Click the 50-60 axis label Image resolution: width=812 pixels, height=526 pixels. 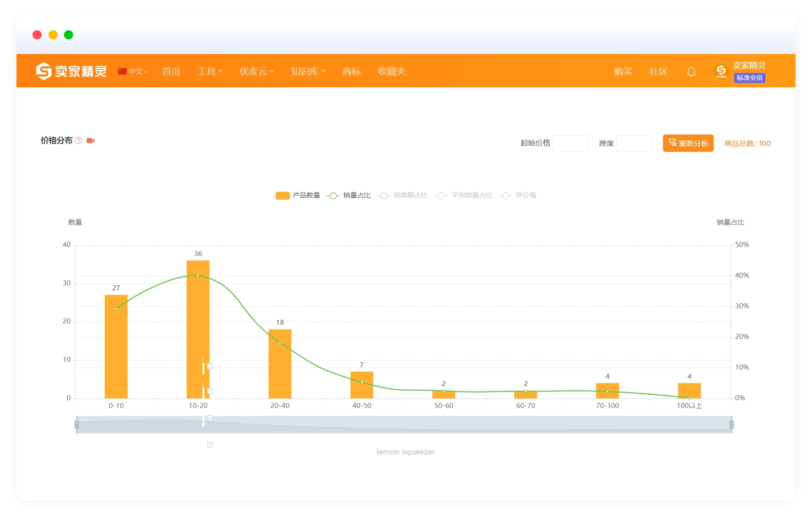click(x=444, y=406)
